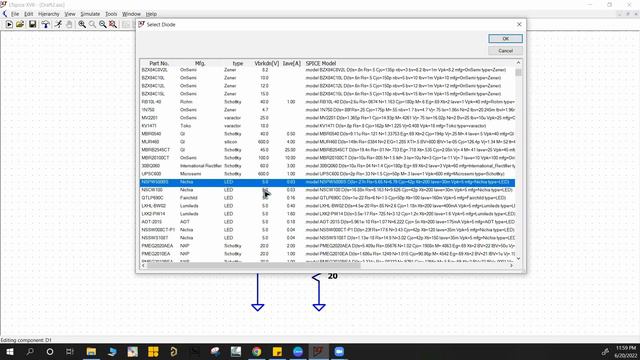Viewport: 640px width, 360px height.
Task: Open Sticky Notes yellow taskbar icon
Action: pos(277,351)
